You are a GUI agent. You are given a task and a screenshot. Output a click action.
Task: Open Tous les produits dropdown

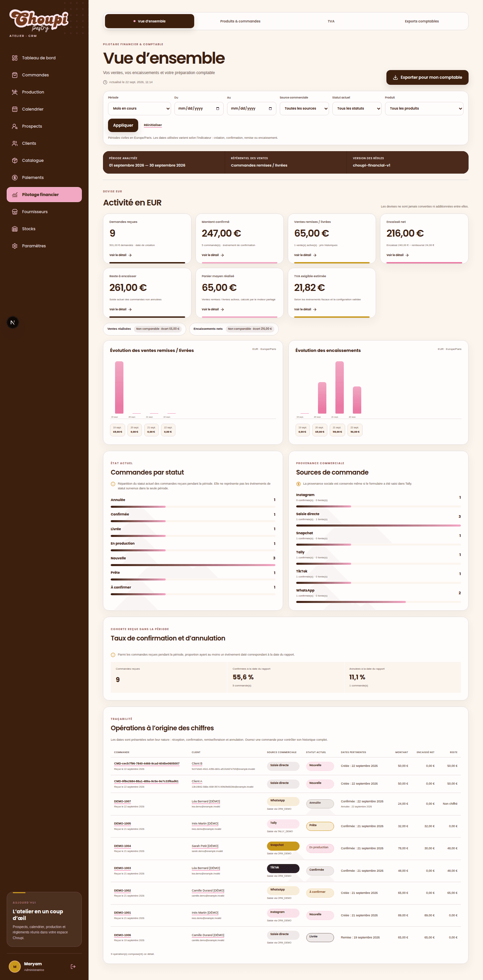(x=424, y=109)
